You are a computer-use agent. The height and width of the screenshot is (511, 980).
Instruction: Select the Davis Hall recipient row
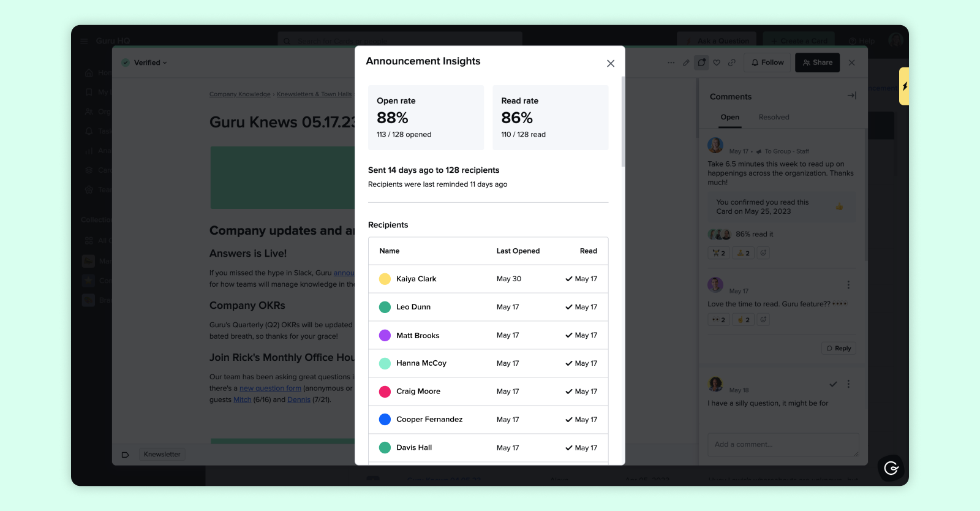pyautogui.click(x=488, y=448)
